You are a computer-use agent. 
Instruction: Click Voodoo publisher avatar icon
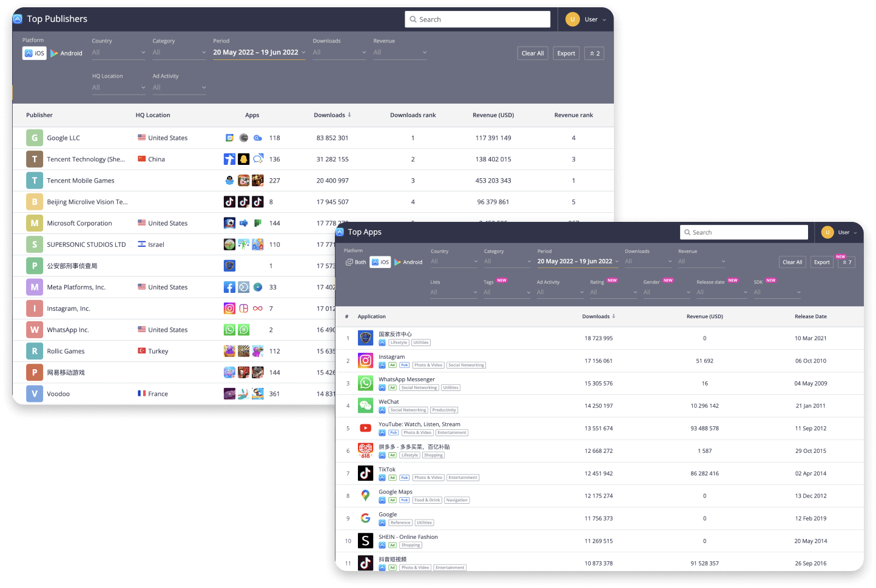click(35, 394)
